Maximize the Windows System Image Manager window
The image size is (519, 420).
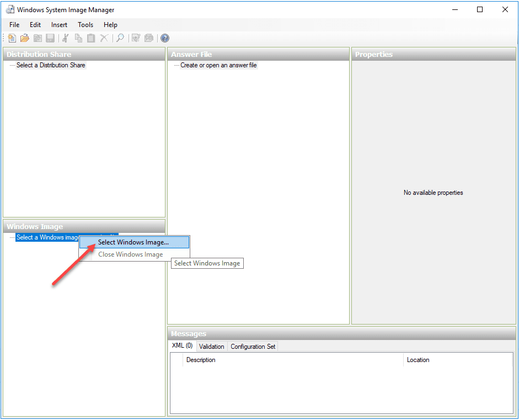coord(480,9)
